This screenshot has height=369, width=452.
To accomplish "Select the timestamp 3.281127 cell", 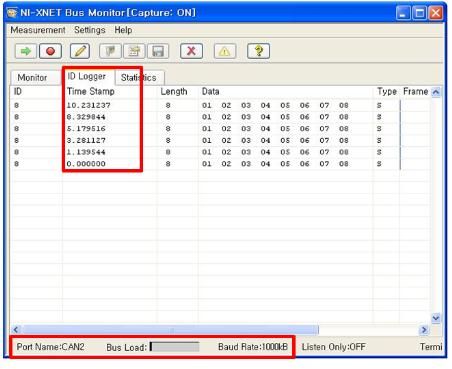I will click(86, 140).
